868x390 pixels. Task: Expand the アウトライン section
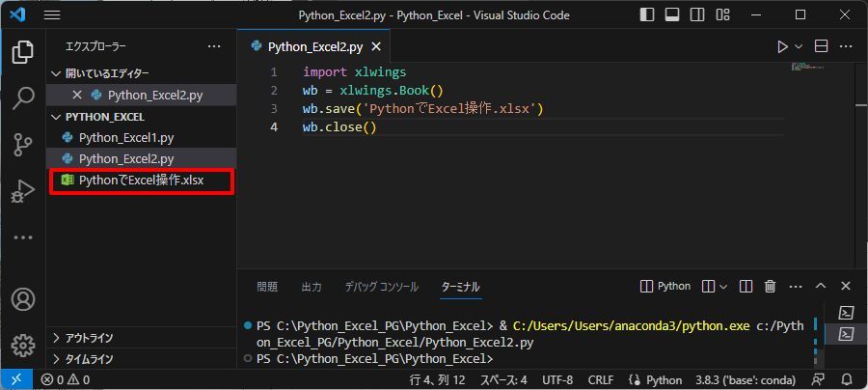click(141, 338)
